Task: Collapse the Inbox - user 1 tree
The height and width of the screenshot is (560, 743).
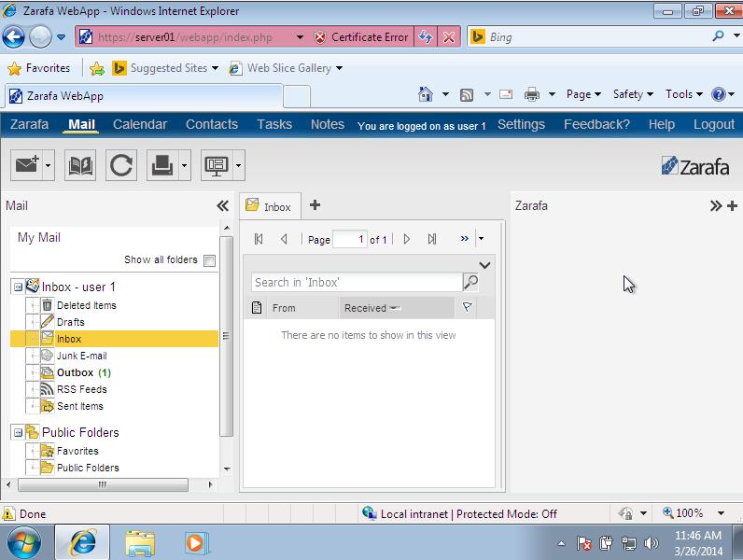Action: click(x=18, y=287)
